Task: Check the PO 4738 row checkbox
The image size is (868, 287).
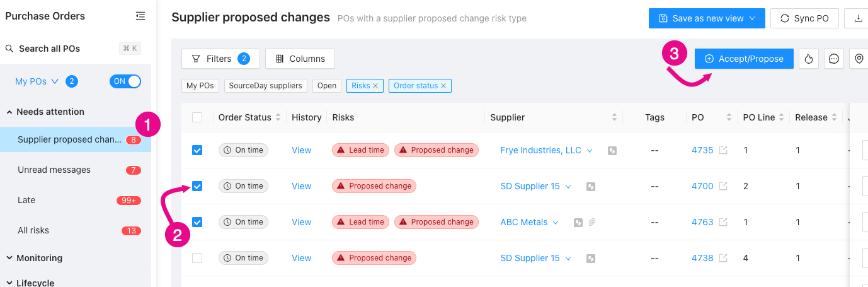Action: point(197,258)
